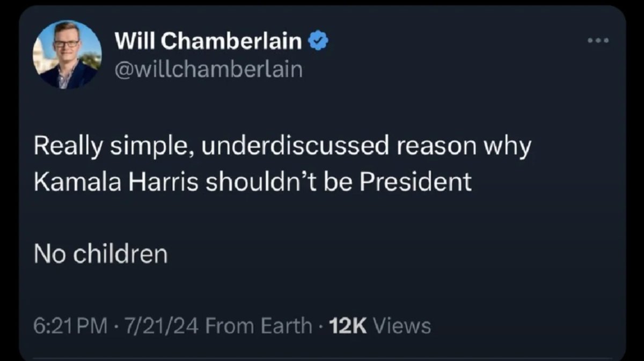Click the word "Earth" in tweet footer
644x361 pixels.
pos(289,325)
